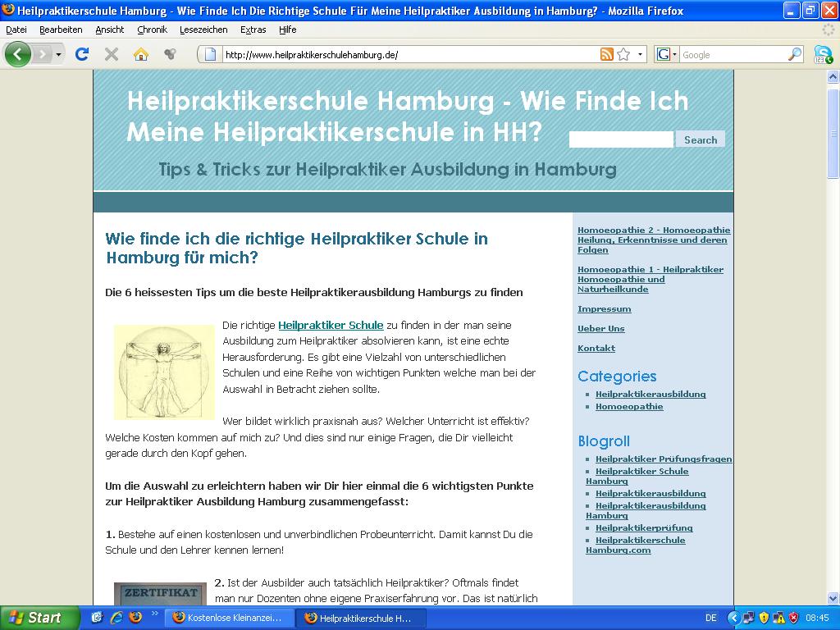
Task: Go back with the green back arrow
Action: point(18,54)
